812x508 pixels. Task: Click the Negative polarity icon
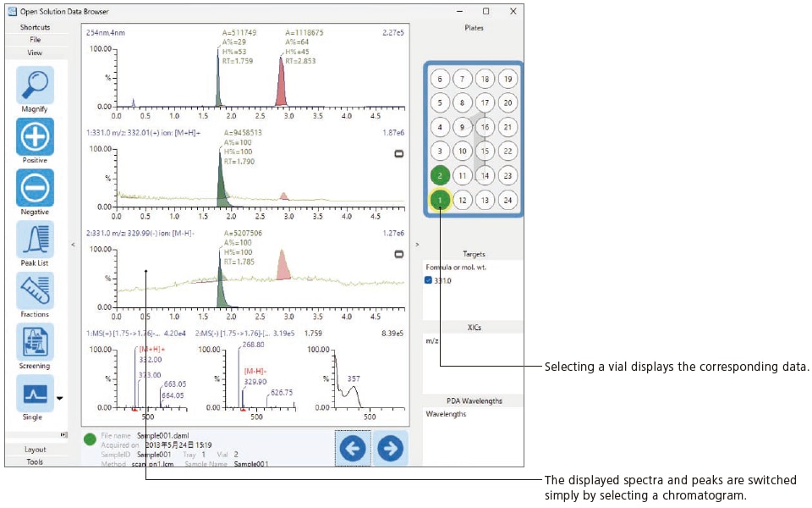click(35, 188)
